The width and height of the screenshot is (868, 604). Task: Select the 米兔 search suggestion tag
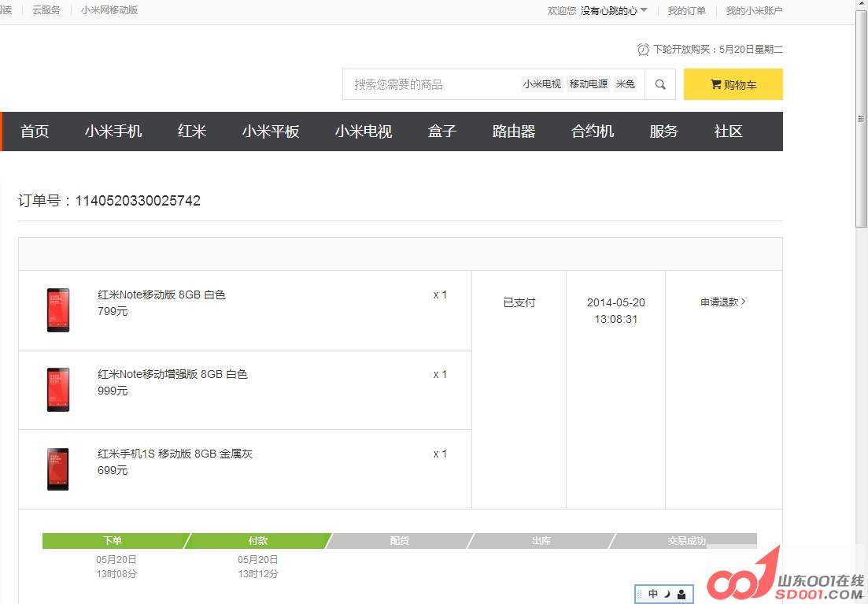point(626,84)
